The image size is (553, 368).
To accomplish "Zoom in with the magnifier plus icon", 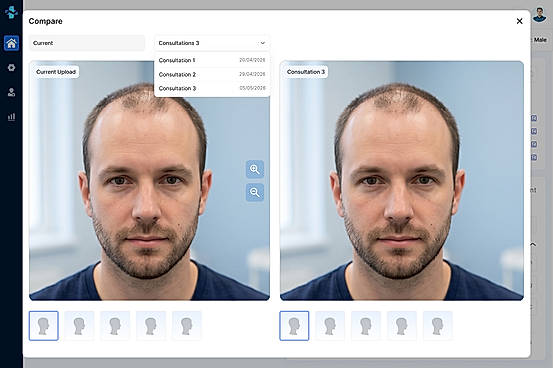I will click(x=255, y=169).
